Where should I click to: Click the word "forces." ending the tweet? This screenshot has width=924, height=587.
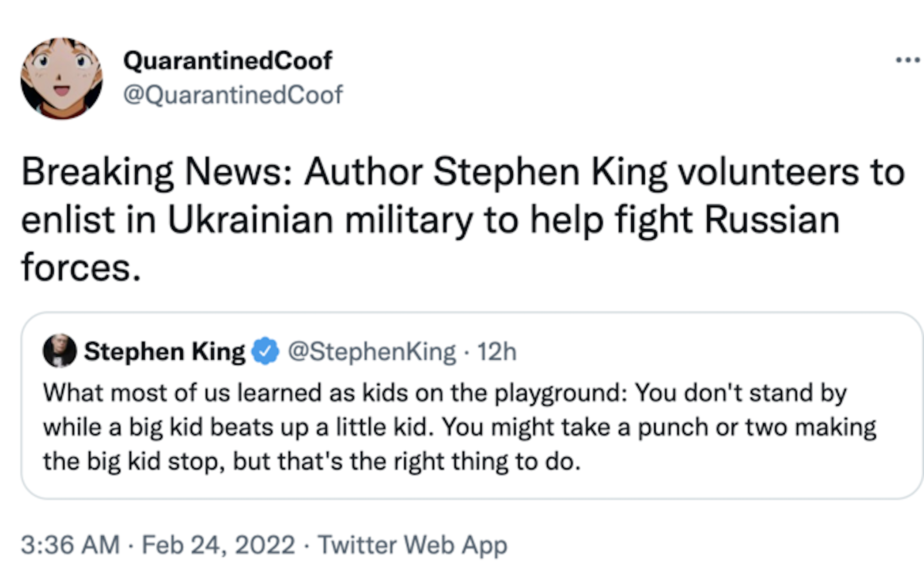click(81, 268)
